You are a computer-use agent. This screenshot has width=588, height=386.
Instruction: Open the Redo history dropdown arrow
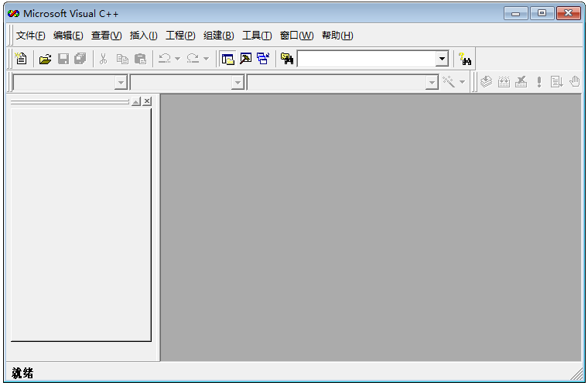coord(206,59)
